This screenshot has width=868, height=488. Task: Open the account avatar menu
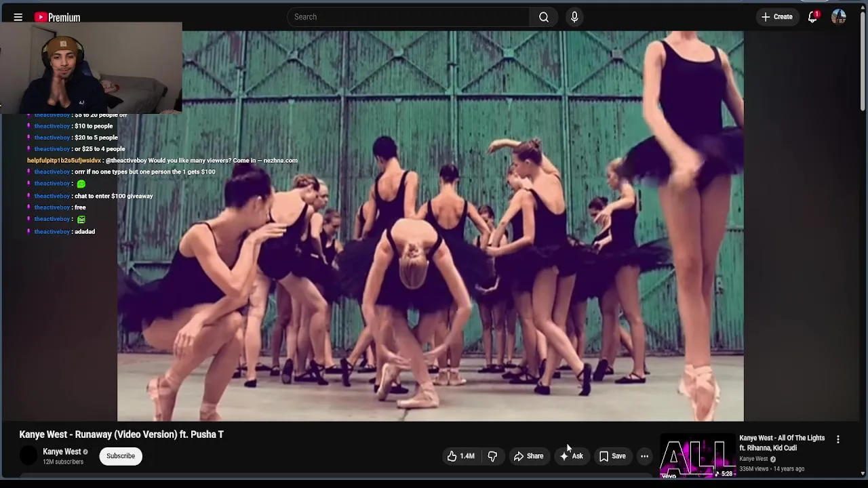[839, 17]
